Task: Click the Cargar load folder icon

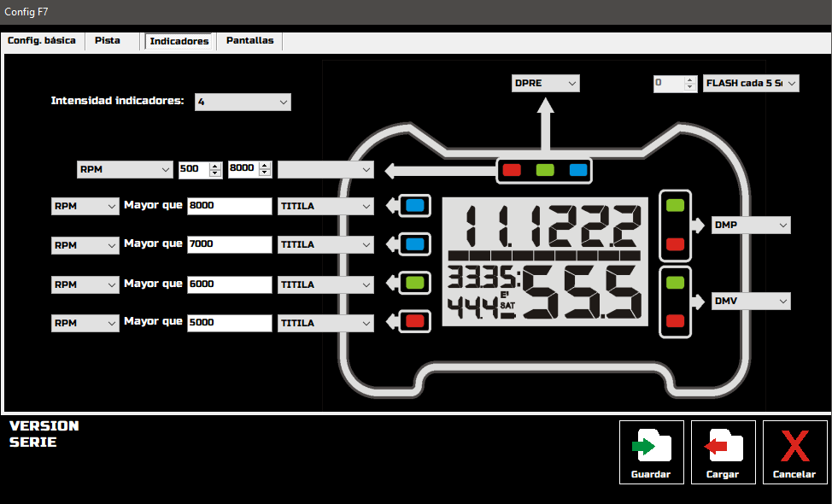Action: 724,446
